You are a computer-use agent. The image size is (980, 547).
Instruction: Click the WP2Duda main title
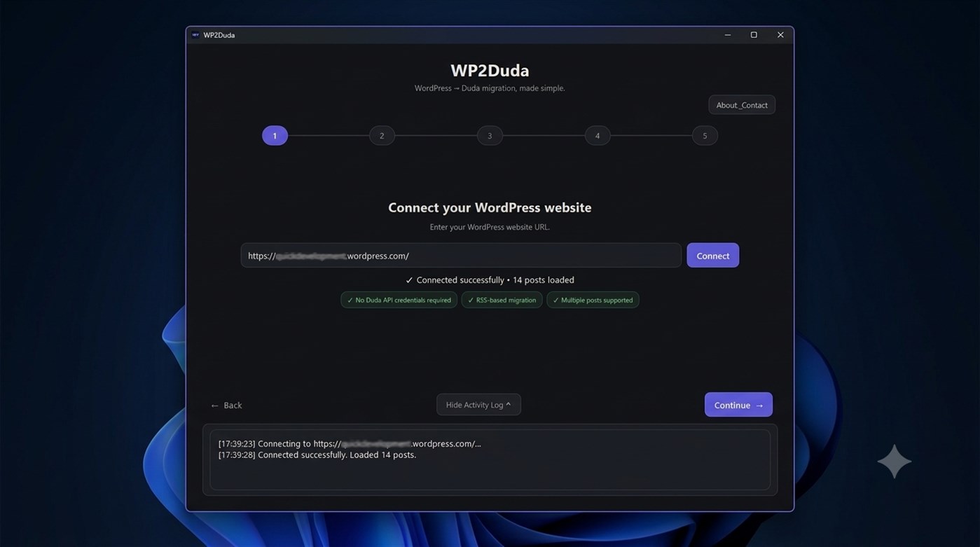[x=490, y=70]
